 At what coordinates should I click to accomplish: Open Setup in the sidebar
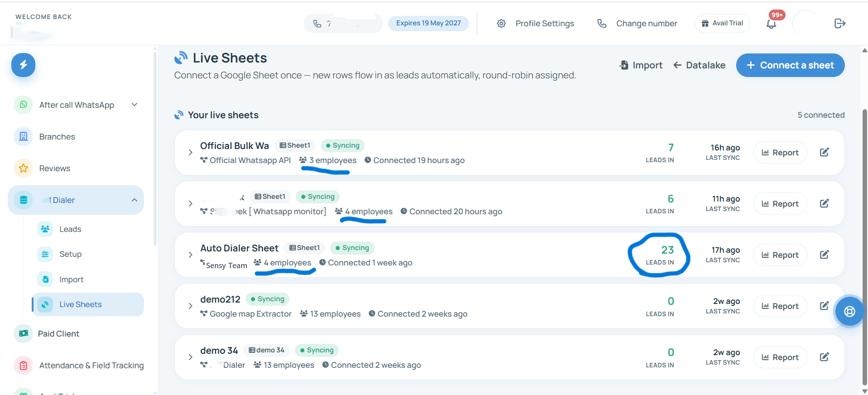[71, 254]
